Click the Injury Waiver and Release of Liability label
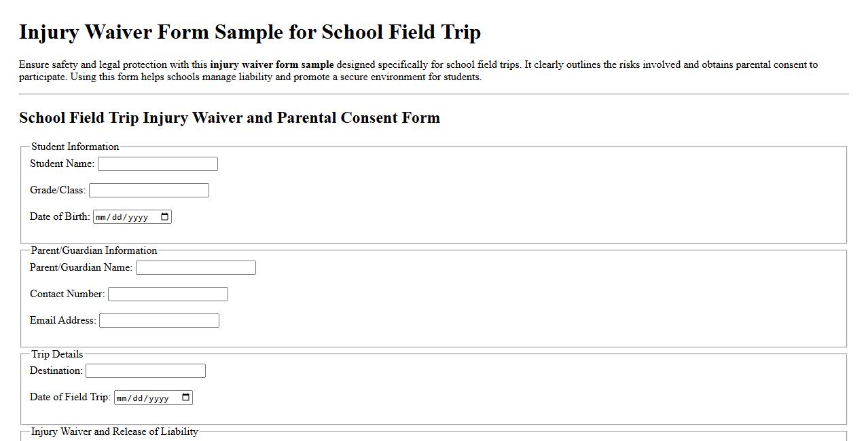This screenshot has height=441, width=868. [115, 432]
